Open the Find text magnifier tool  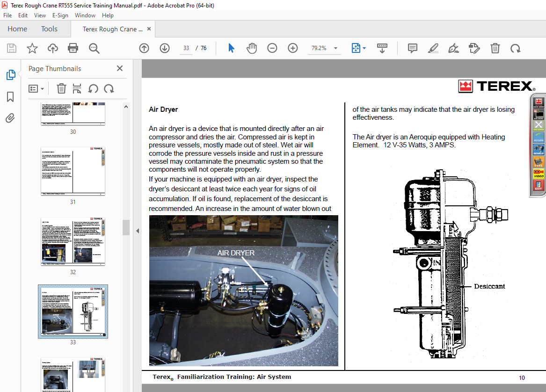point(94,48)
